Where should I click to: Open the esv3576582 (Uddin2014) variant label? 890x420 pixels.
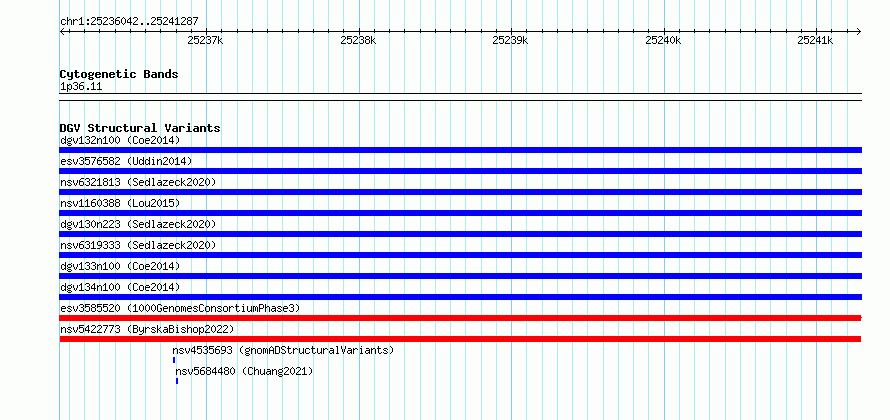126,161
